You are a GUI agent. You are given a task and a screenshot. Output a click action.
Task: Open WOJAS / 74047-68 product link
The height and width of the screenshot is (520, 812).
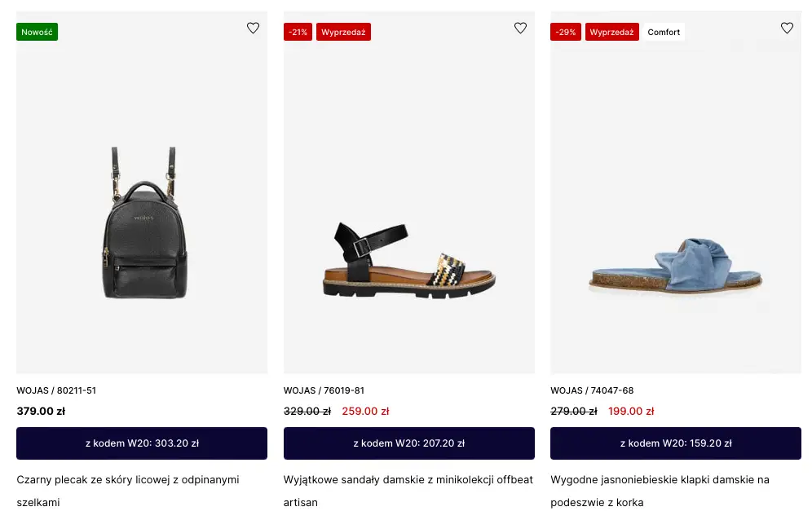(x=592, y=390)
